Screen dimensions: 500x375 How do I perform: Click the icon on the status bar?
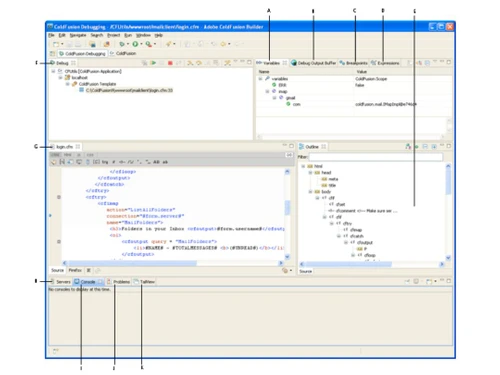(x=55, y=351)
